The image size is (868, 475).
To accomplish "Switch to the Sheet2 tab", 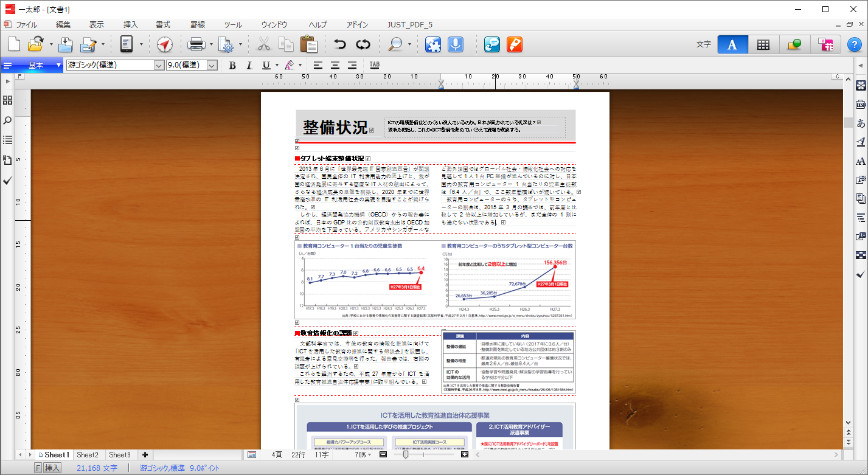I will (87, 455).
